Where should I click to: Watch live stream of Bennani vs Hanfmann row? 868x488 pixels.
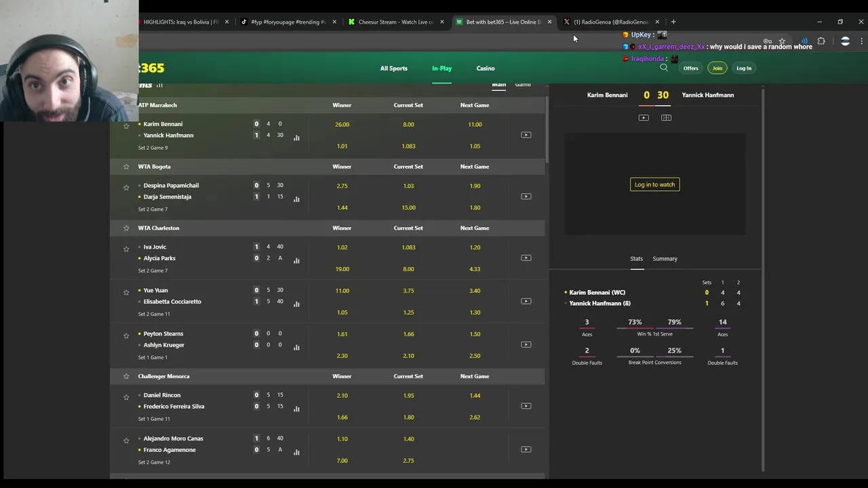[x=526, y=135]
